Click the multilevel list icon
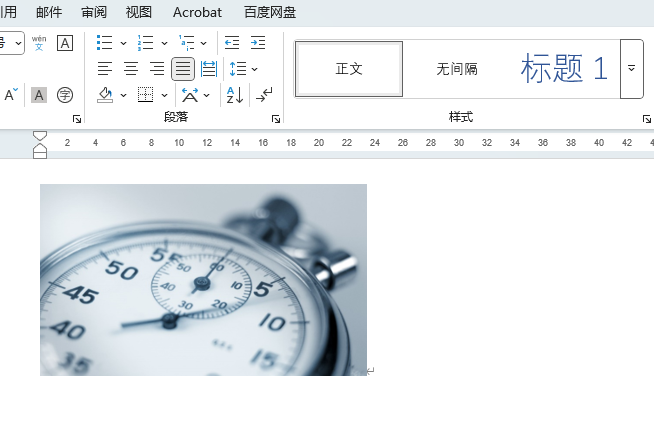654x448 pixels. (186, 43)
